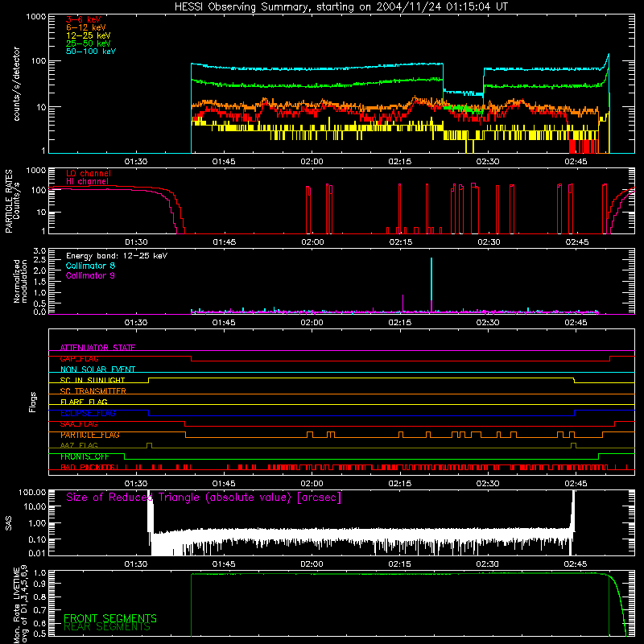Click the GAP_FLAG label

pyautogui.click(x=79, y=358)
